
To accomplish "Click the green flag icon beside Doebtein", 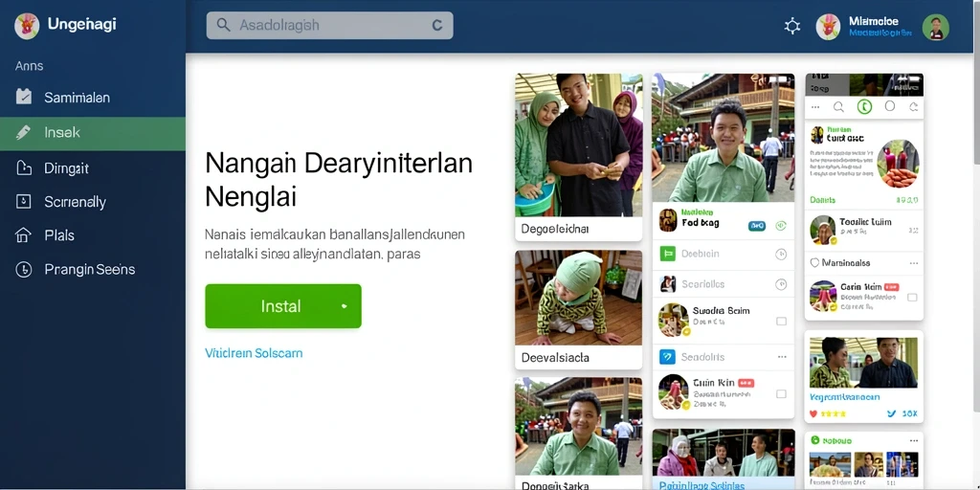I will (x=667, y=254).
